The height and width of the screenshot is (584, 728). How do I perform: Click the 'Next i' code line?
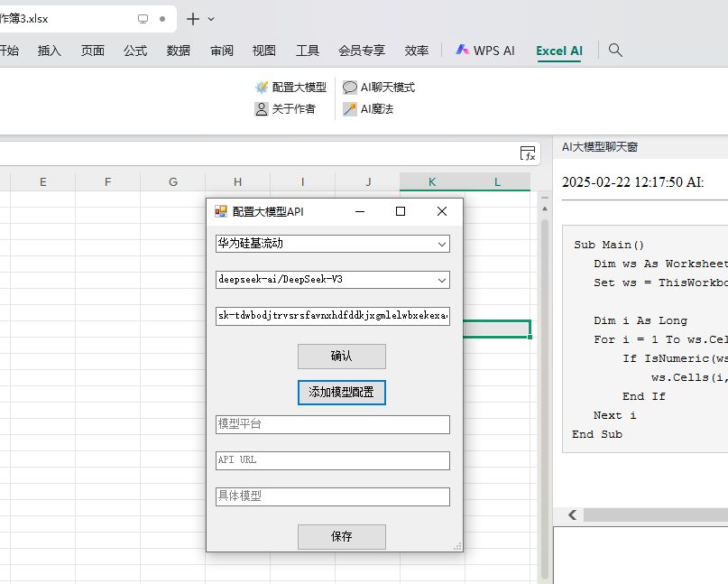click(x=614, y=415)
